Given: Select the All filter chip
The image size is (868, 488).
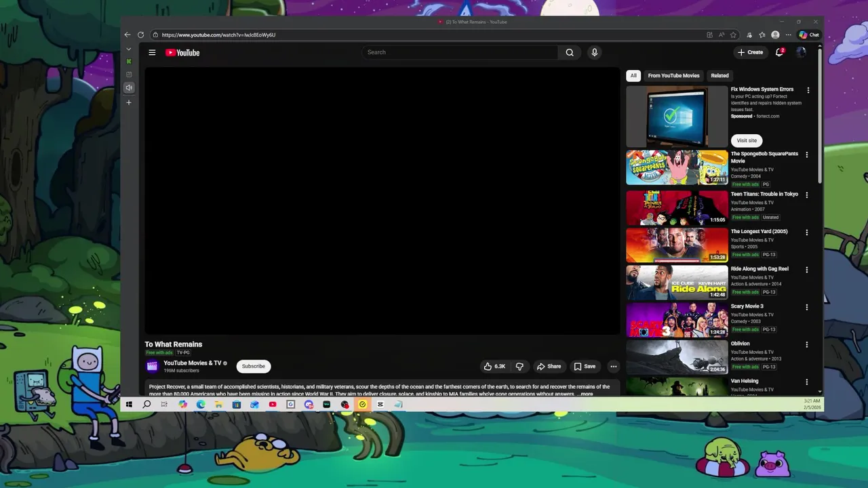Looking at the screenshot, I should (x=633, y=75).
